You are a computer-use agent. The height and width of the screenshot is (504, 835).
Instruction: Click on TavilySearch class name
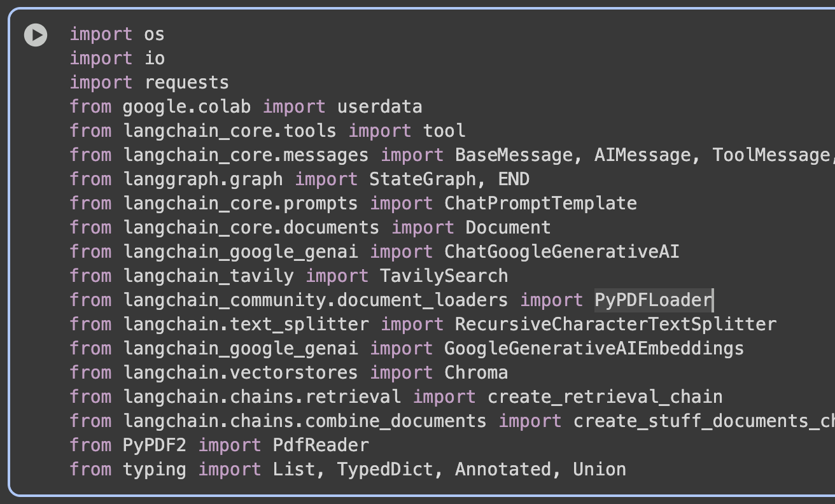[444, 276]
